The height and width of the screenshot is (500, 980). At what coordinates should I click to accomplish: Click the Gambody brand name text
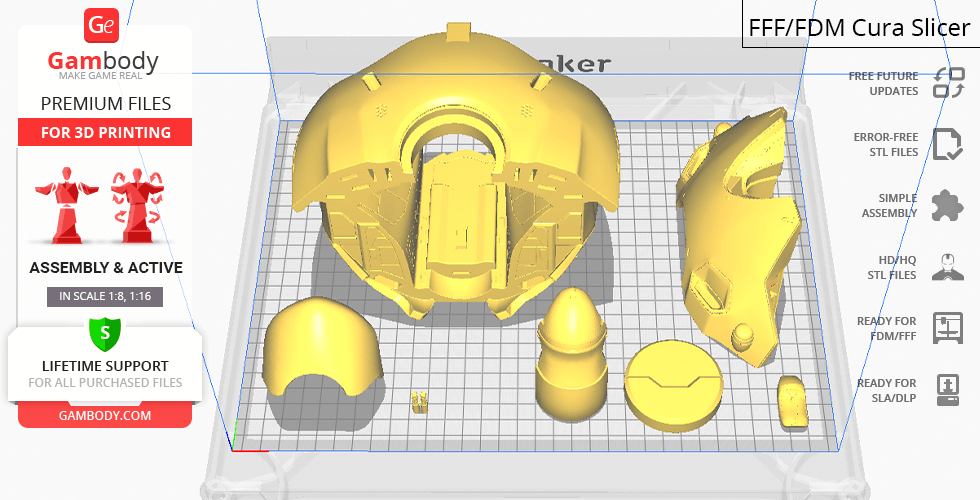(103, 61)
